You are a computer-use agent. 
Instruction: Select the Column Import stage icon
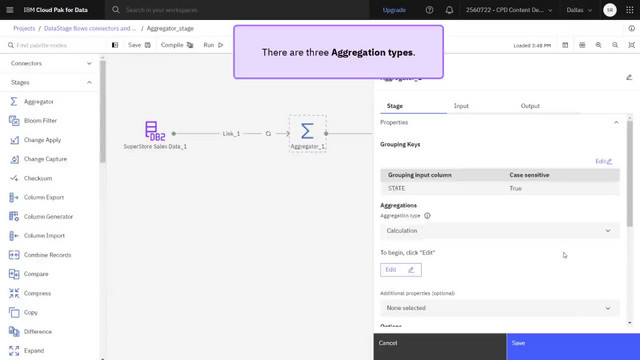coord(14,236)
